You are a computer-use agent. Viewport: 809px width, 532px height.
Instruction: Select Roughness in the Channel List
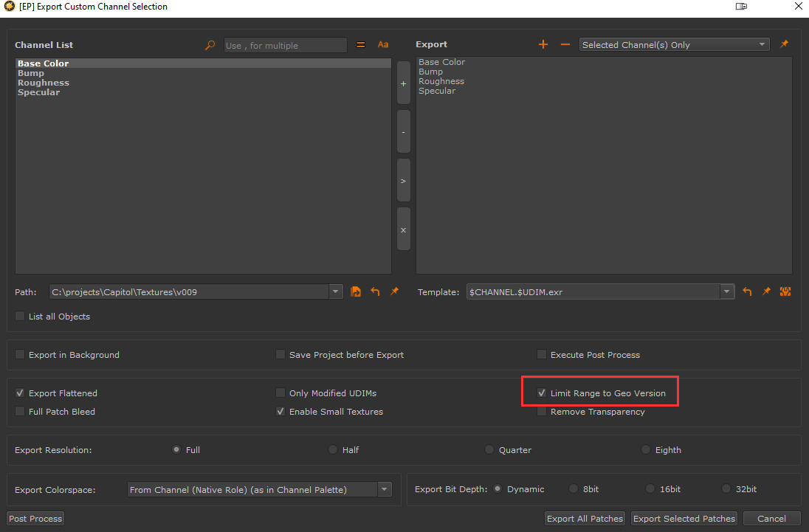click(x=44, y=83)
